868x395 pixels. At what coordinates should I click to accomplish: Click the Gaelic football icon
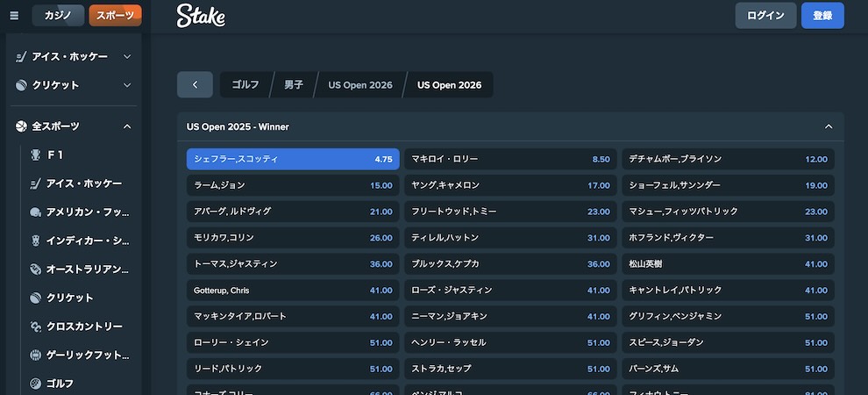coord(35,355)
